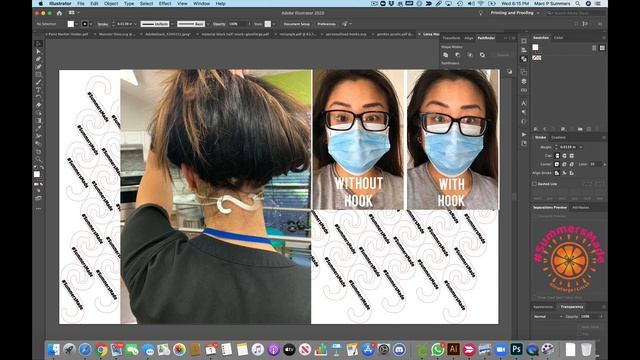Screen dimensions: 640x360
Task: Open the fill color dropdown in control bar
Action: [x=77, y=24]
